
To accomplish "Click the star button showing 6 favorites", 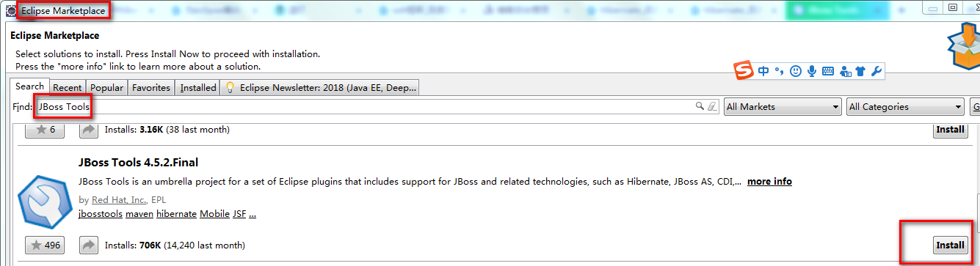I will [x=45, y=130].
